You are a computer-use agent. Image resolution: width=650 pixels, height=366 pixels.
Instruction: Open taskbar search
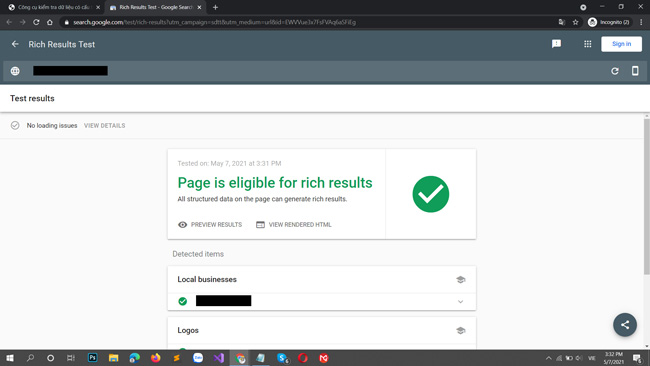(x=30, y=358)
